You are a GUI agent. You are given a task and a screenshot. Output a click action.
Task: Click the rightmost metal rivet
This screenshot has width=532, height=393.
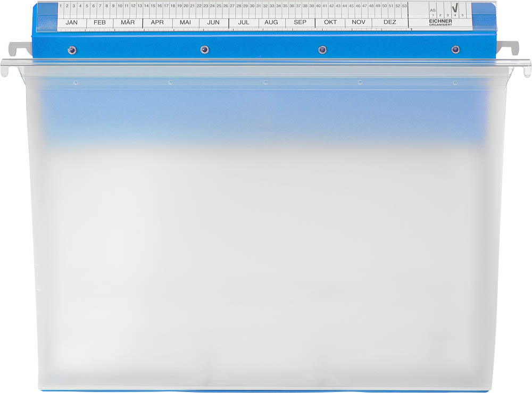pos(455,50)
